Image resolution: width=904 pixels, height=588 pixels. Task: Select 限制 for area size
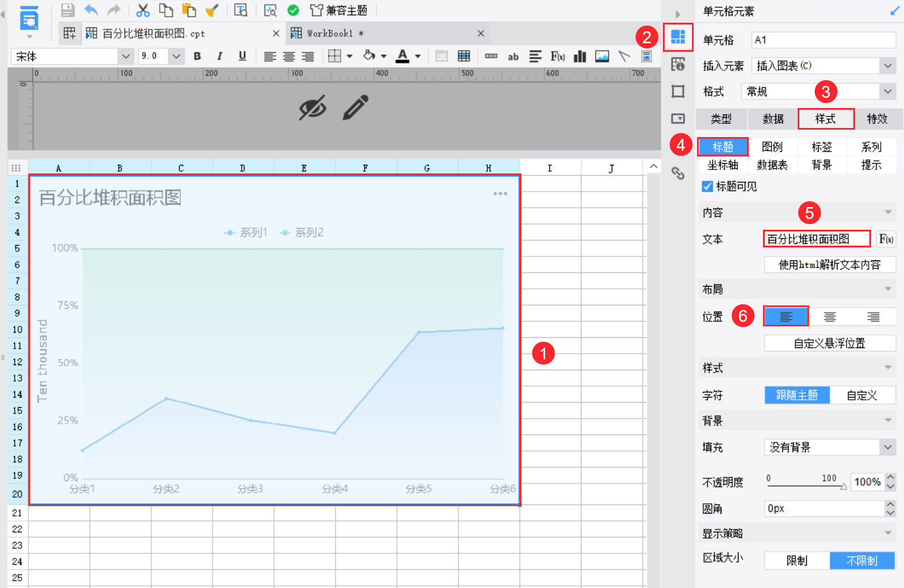tap(797, 561)
